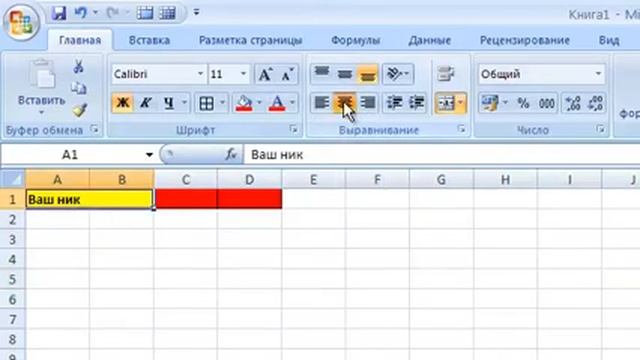Click formula bar containing Ваш ник
Viewport: 640px width, 360px height.
point(442,155)
